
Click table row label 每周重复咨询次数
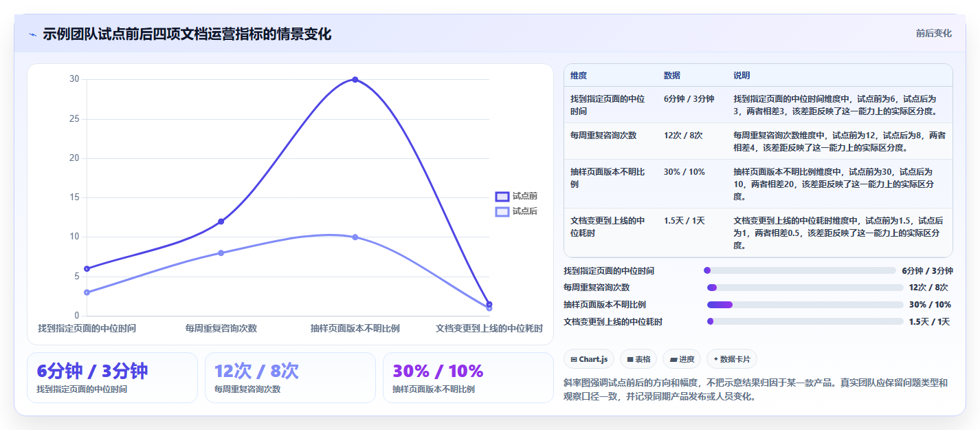click(x=603, y=136)
